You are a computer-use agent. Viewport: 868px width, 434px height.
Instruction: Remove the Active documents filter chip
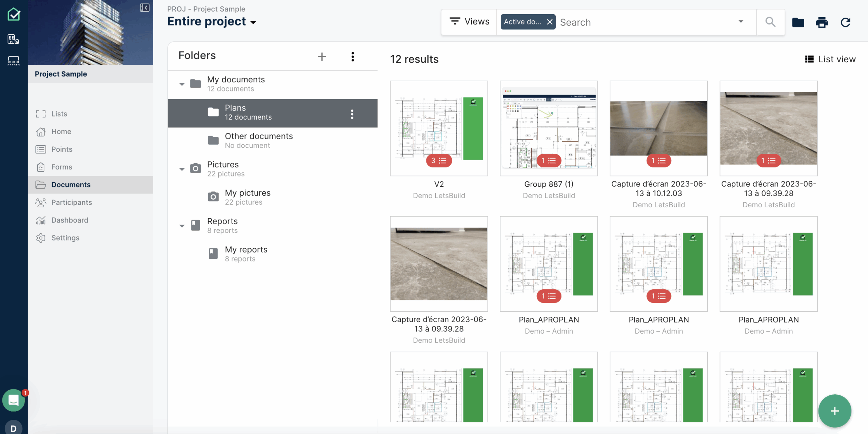pyautogui.click(x=550, y=22)
